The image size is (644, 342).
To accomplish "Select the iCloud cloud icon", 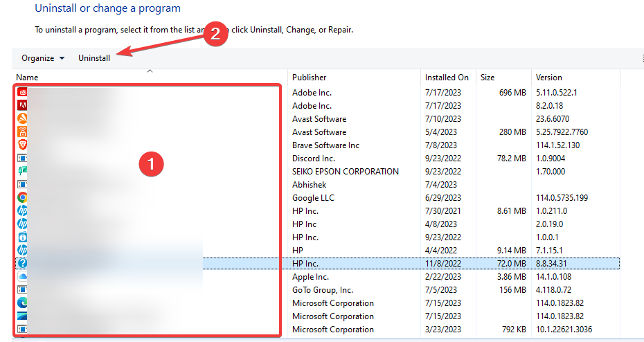I will pos(22,276).
